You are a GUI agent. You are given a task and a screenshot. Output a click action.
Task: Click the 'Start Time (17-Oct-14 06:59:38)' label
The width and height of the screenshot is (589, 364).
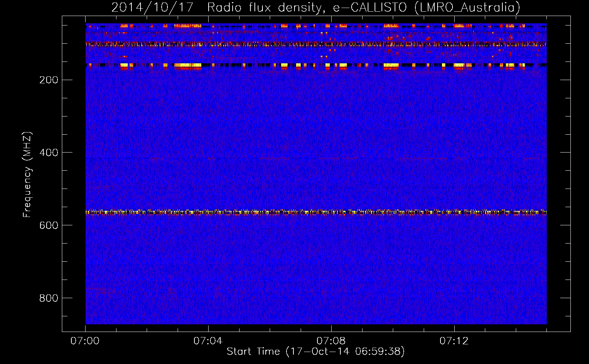click(x=316, y=352)
